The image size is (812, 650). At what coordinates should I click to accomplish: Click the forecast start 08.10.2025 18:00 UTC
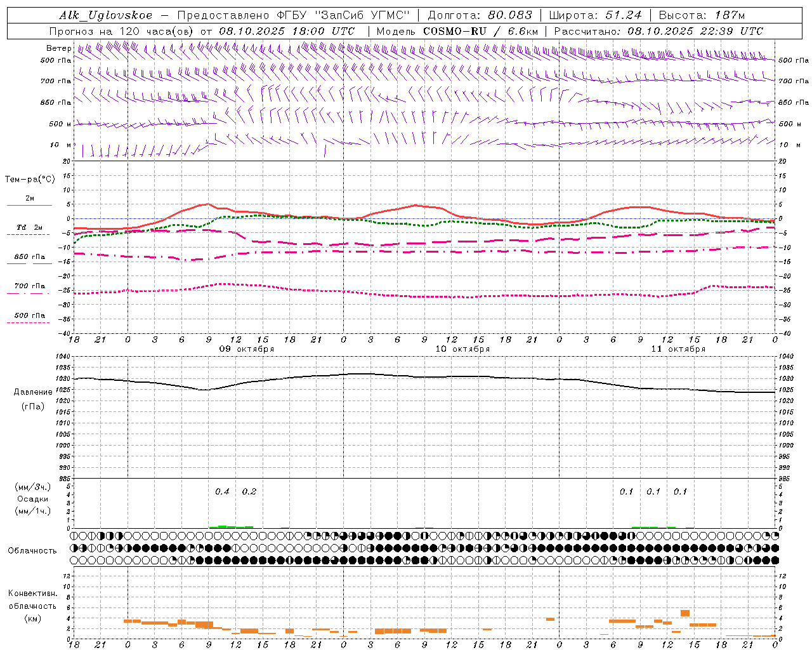click(x=287, y=31)
